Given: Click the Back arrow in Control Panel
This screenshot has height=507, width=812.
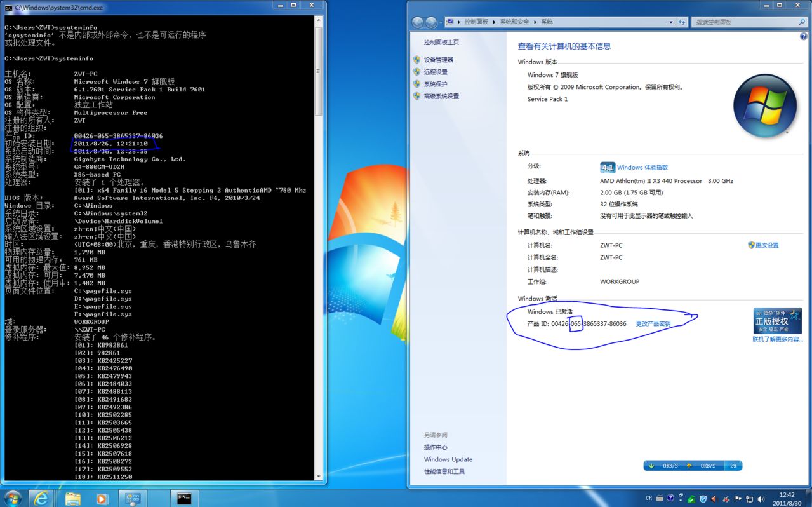Looking at the screenshot, I should (418, 22).
